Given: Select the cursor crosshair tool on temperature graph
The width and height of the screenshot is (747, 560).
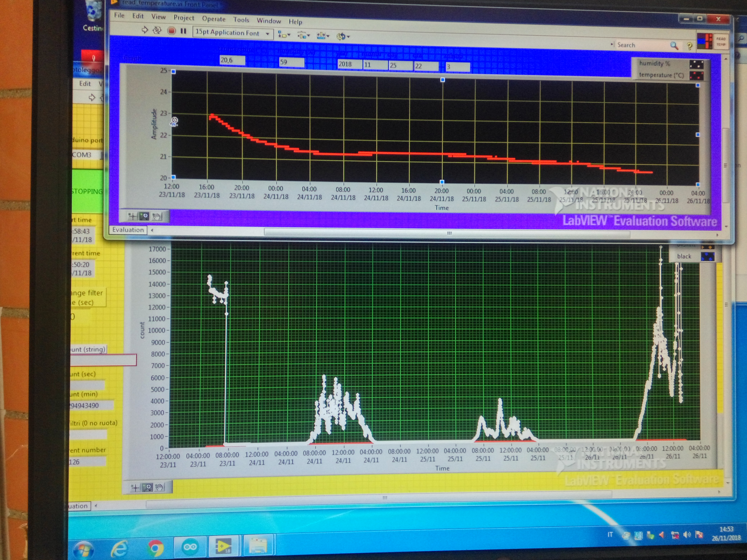Looking at the screenshot, I should pyautogui.click(x=132, y=216).
